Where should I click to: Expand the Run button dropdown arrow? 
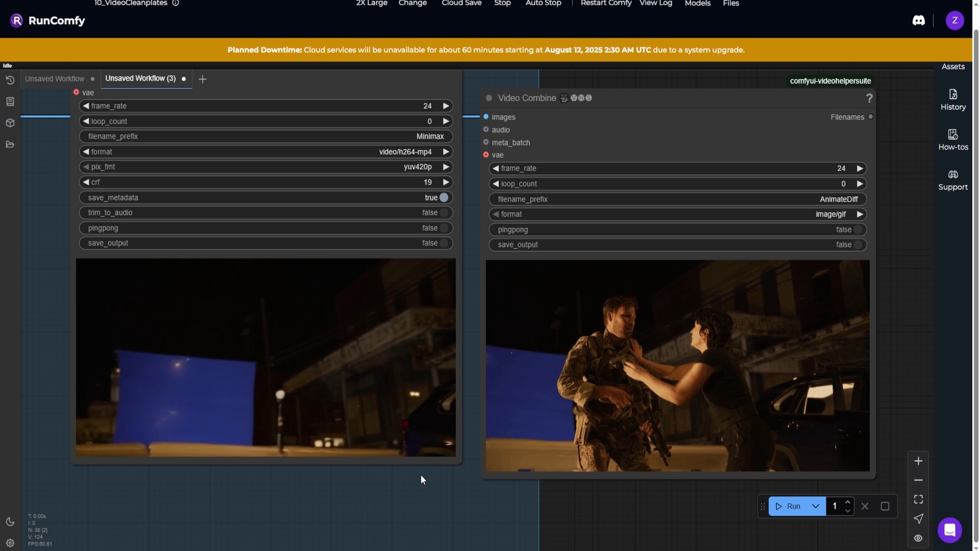(x=815, y=506)
